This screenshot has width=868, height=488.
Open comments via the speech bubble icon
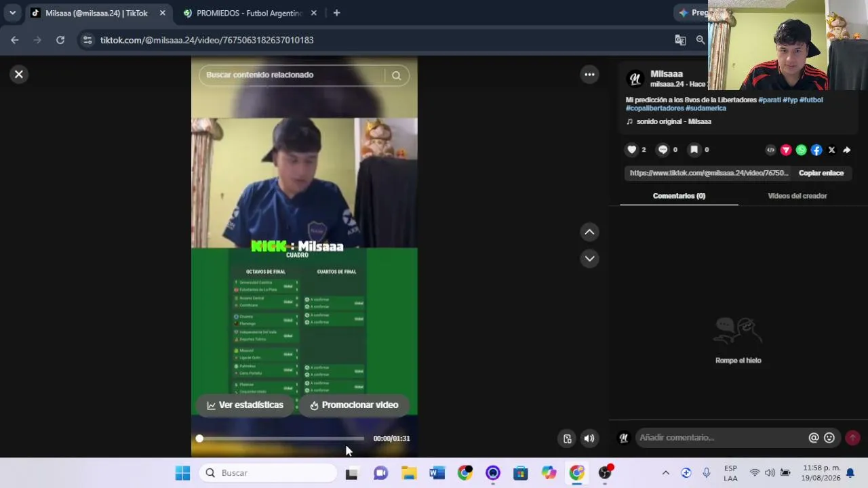[663, 150]
